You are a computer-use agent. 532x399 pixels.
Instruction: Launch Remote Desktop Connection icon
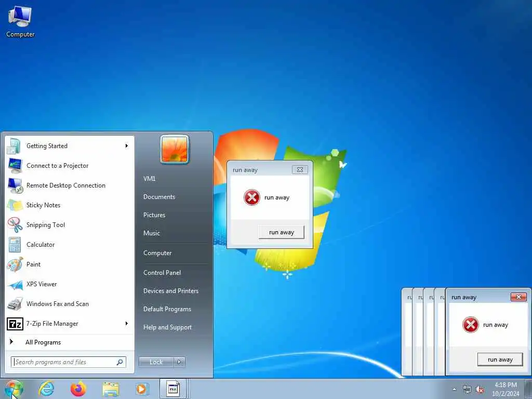[x=15, y=185]
